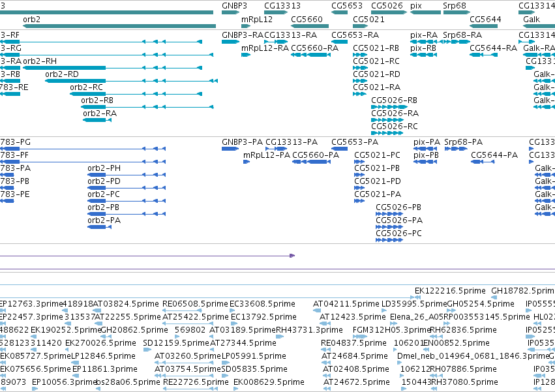
Task: Select transcript CG5660-RA
Action: (314, 48)
